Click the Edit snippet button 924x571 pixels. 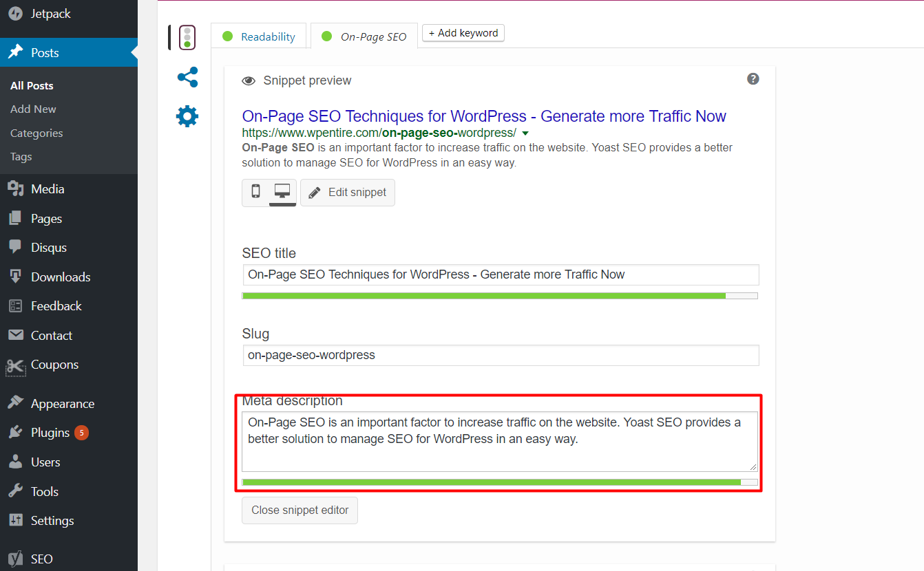348,193
